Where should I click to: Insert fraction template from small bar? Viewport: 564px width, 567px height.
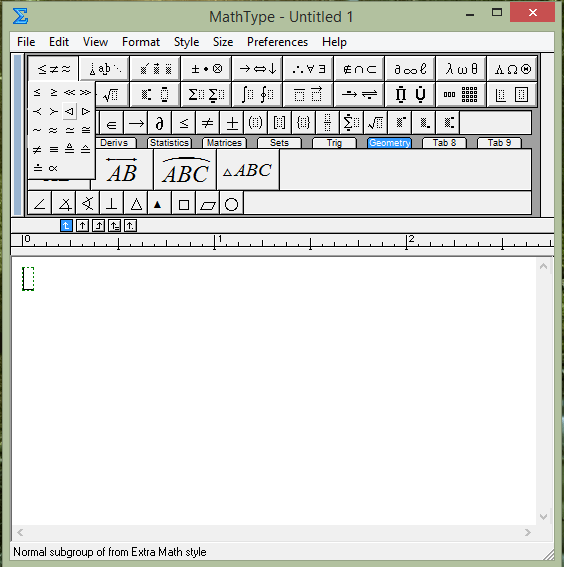click(x=327, y=123)
